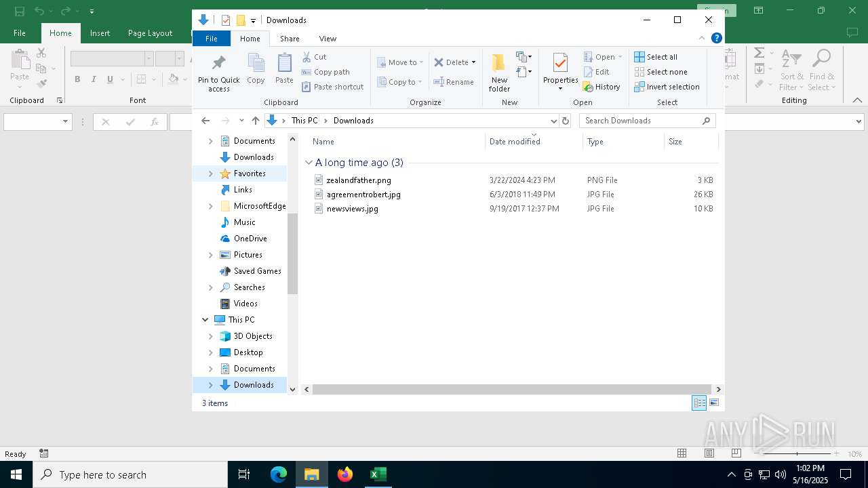Click Excel Italic formatting button
Image resolution: width=868 pixels, height=488 pixels.
point(94,79)
